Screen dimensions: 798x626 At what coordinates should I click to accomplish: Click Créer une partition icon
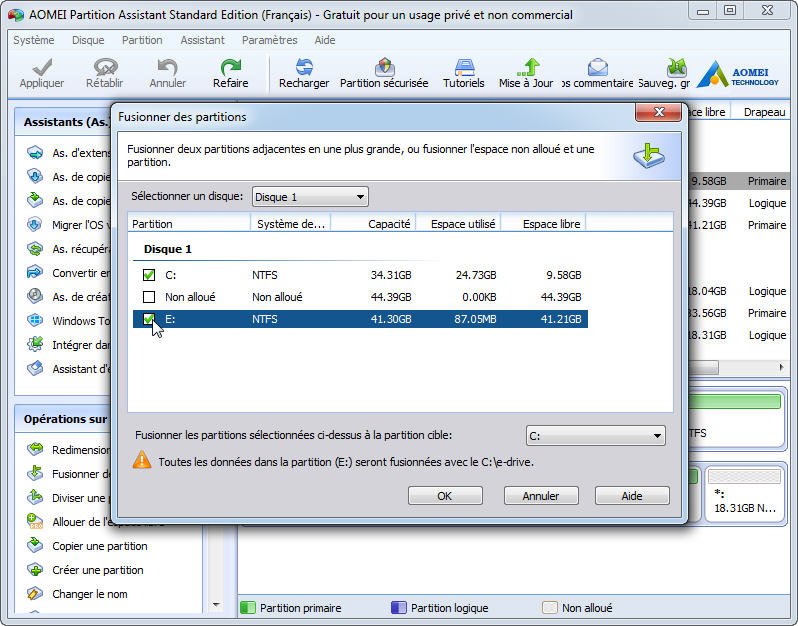(x=35, y=569)
